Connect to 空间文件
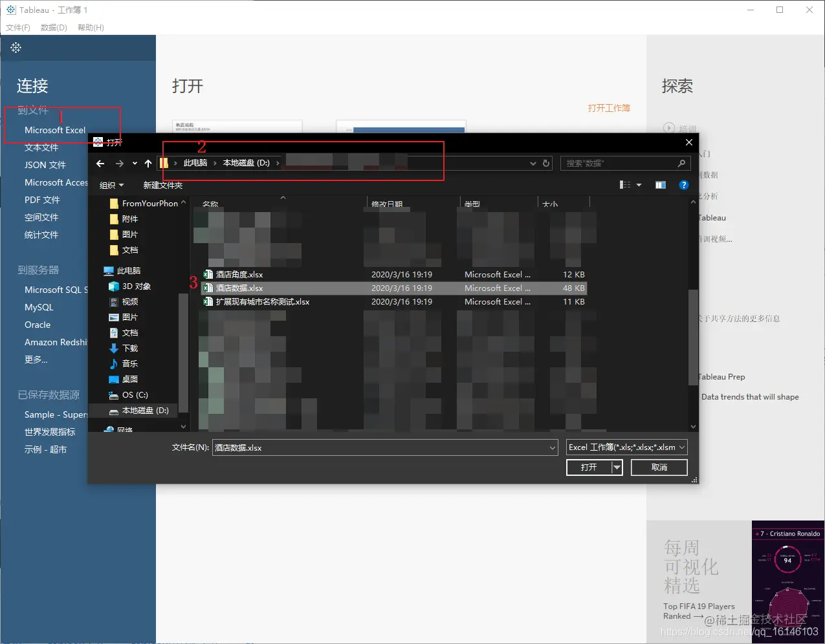 [41, 217]
